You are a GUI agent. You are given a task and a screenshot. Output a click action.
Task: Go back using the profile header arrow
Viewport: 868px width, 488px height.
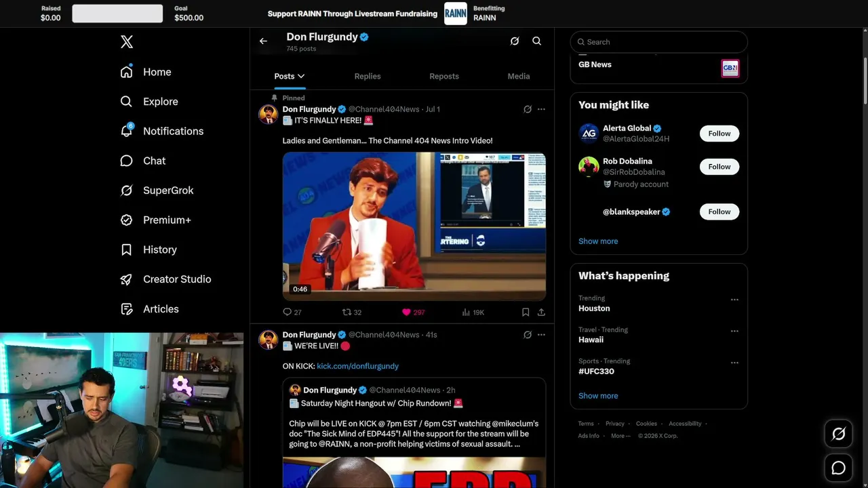tap(263, 41)
